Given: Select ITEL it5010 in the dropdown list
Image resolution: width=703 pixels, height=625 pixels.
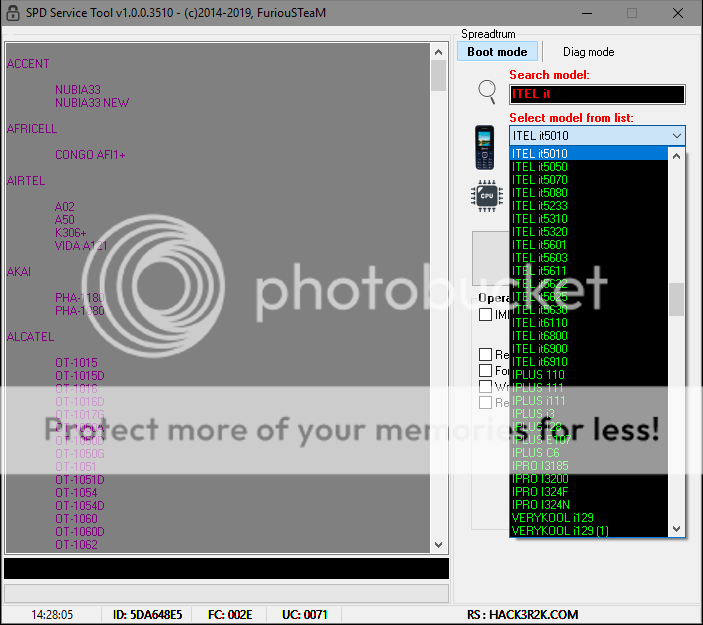Looking at the screenshot, I should (x=589, y=154).
